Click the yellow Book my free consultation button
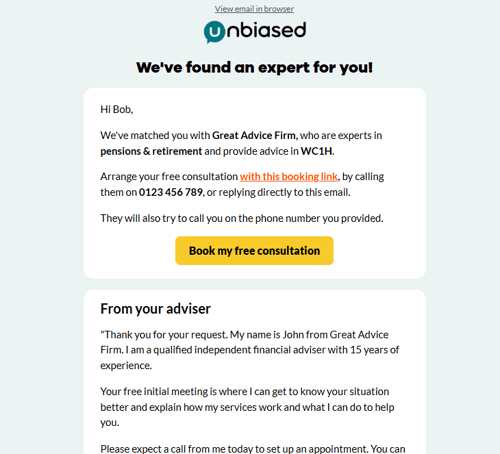This screenshot has width=500, height=454. pos(254,251)
